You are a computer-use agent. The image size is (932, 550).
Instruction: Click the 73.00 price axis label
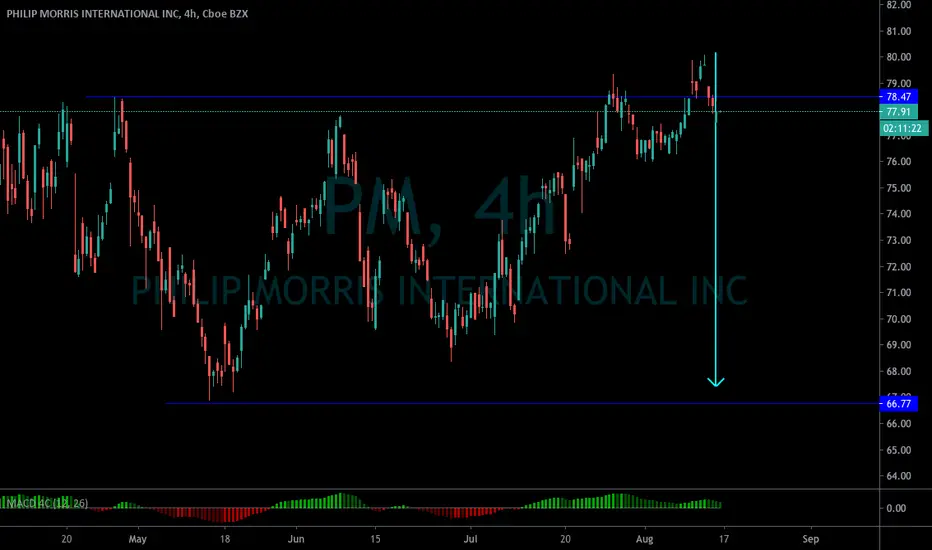[x=898, y=240]
